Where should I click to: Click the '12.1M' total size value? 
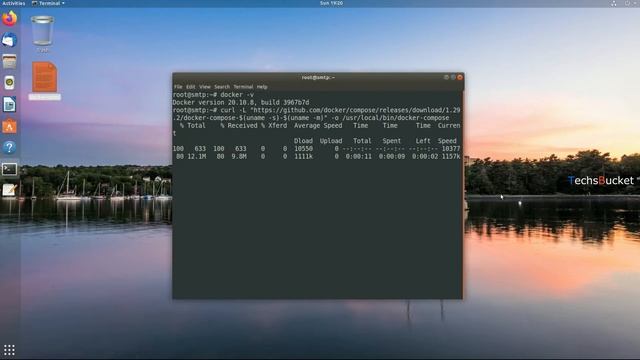pyautogui.click(x=196, y=156)
